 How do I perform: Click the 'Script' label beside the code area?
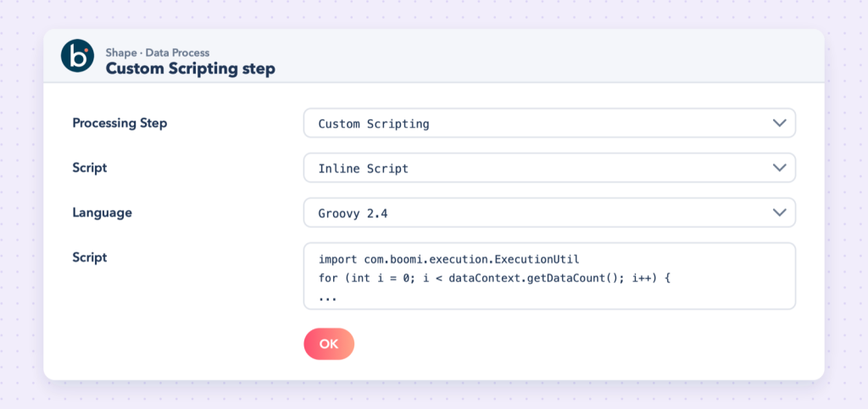[x=90, y=257]
